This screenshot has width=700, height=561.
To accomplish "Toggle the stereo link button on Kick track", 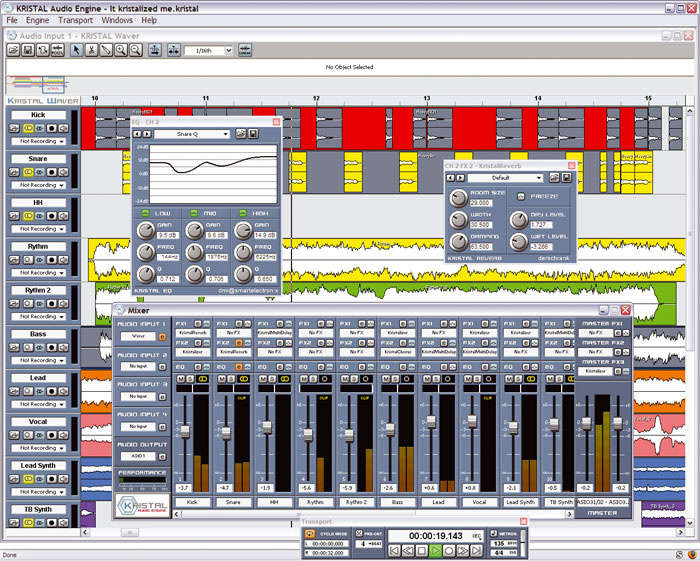I will point(28,129).
